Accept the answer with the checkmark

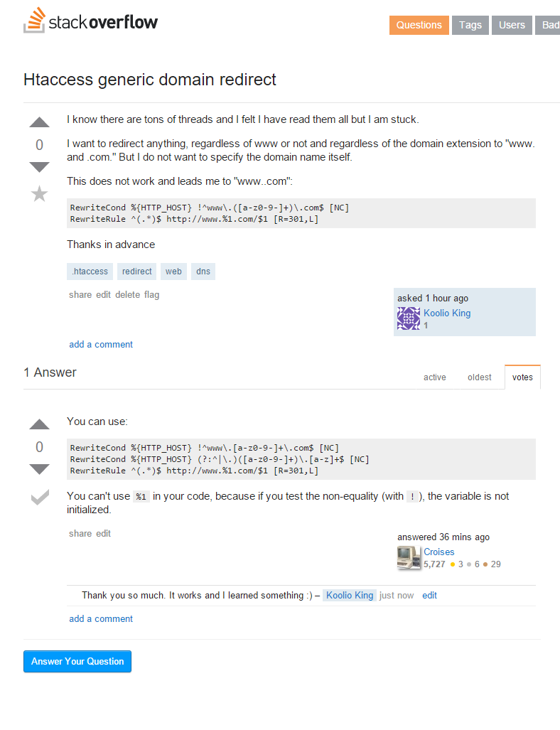(x=39, y=498)
